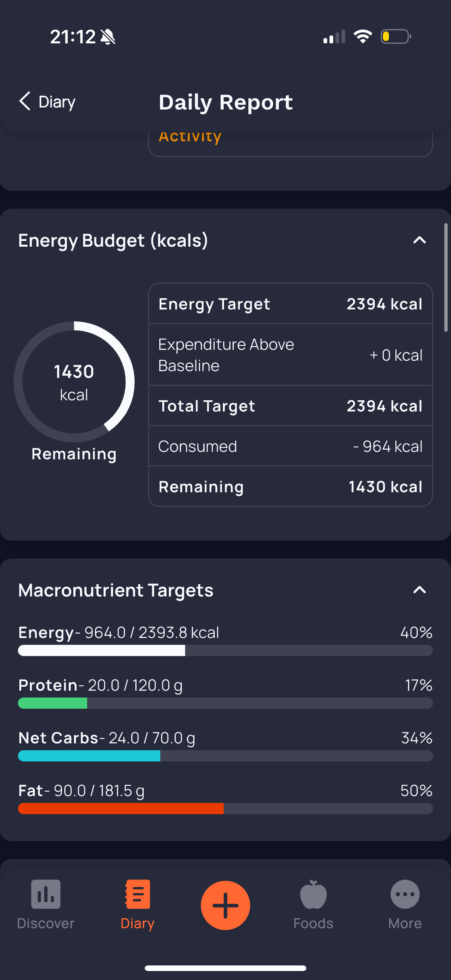This screenshot has width=451, height=980.
Task: Tap the Discover bar chart icon
Action: 46,894
